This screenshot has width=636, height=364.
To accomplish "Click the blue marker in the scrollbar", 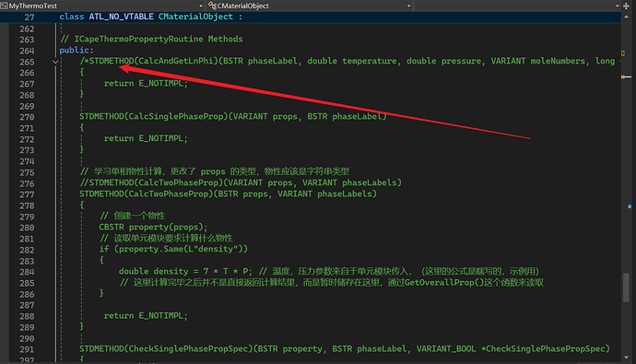I will (630, 206).
